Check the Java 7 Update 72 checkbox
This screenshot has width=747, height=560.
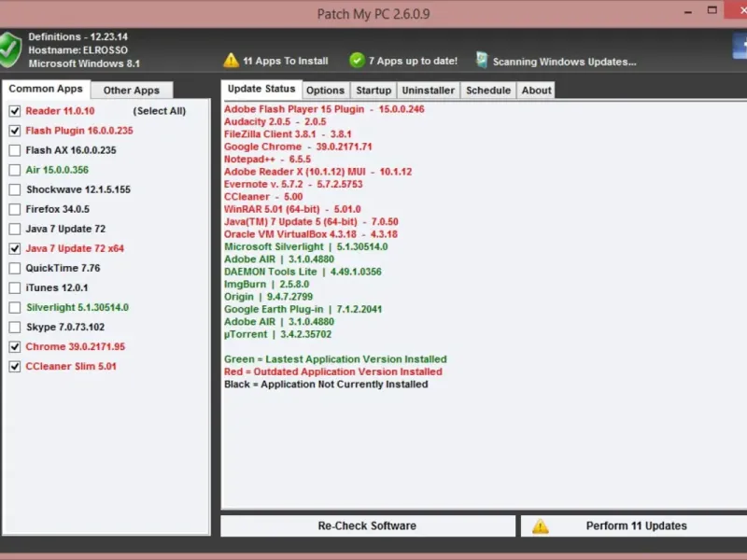(15, 229)
